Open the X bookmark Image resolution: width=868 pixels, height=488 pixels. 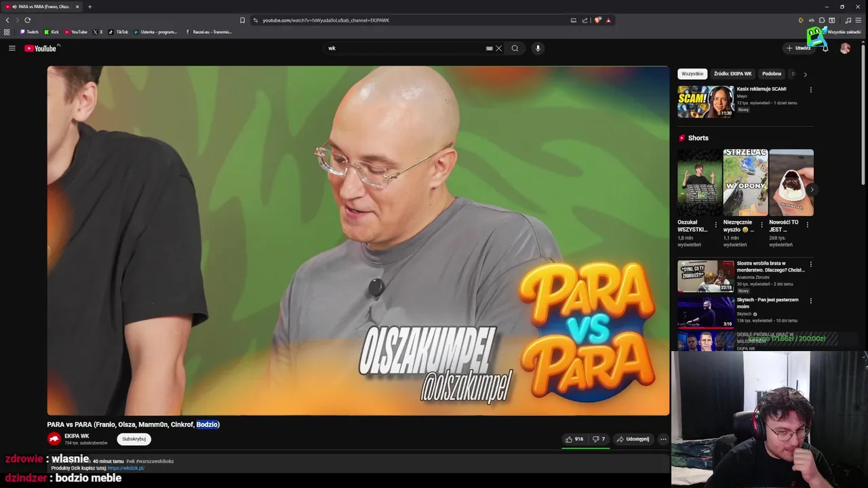pyautogui.click(x=98, y=32)
